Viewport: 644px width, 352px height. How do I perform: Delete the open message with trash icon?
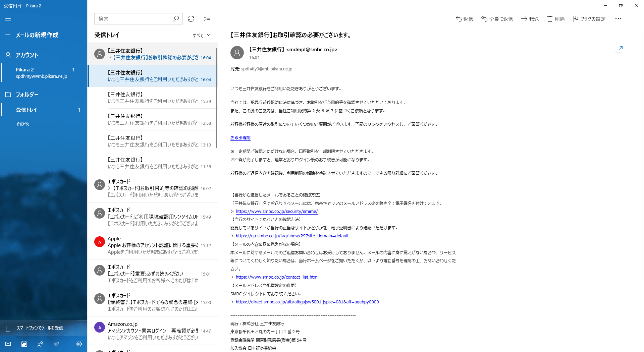(x=556, y=19)
